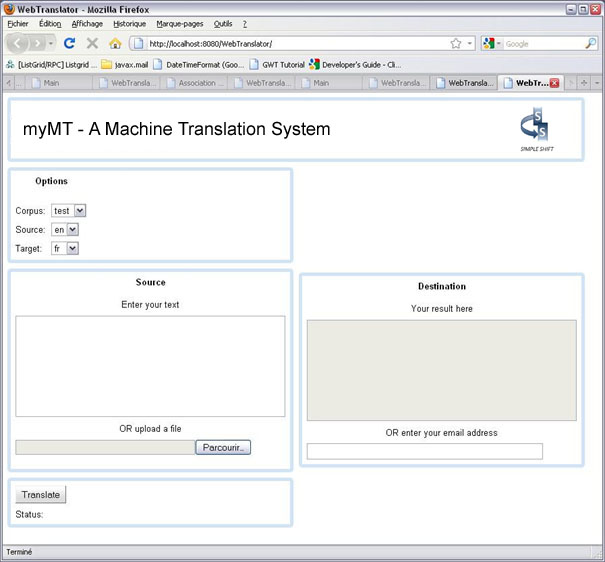Minimize the Firefox window

(571, 9)
